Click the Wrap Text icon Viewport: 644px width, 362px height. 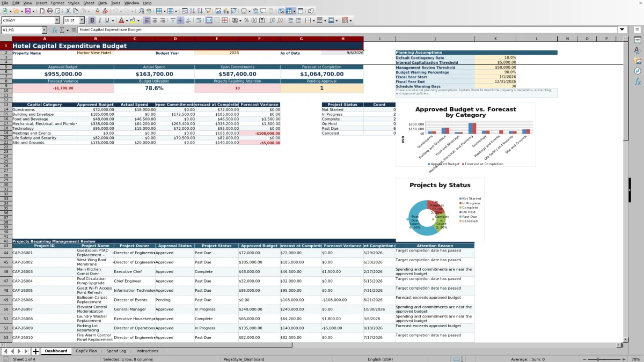199,20
